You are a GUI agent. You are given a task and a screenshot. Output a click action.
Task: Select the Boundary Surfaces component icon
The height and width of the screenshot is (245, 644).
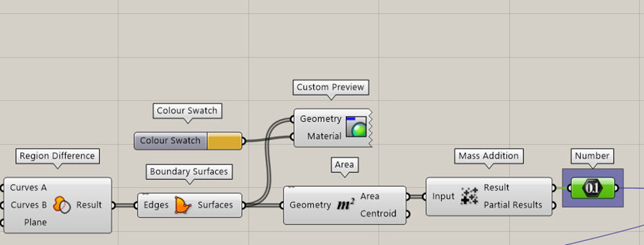coord(183,205)
